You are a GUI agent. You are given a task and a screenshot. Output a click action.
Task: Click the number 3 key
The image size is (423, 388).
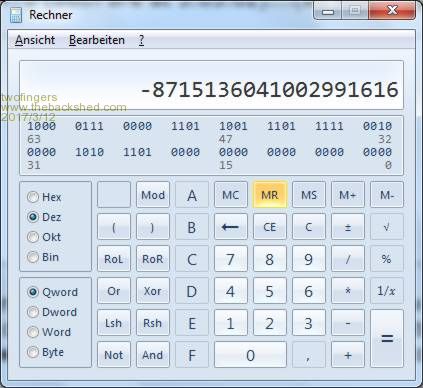pyautogui.click(x=309, y=323)
